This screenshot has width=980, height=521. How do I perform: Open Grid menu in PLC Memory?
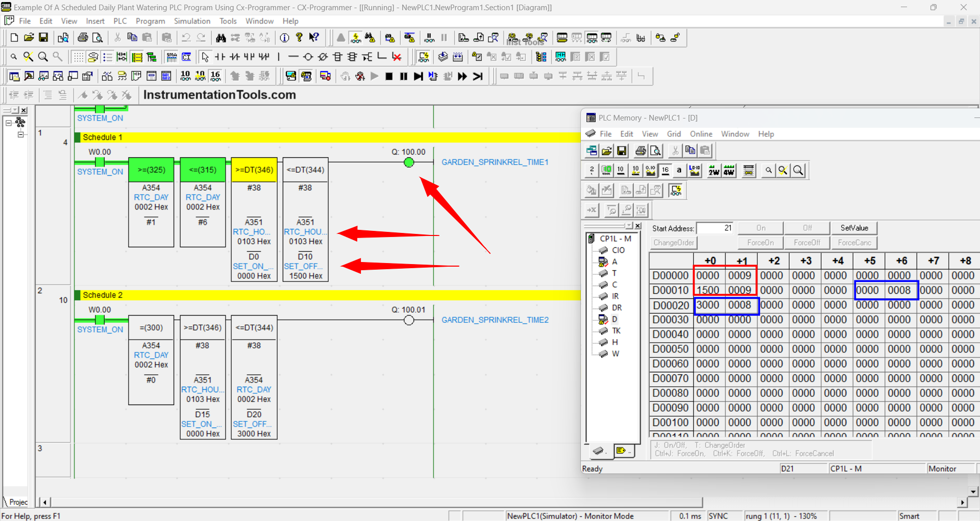[674, 134]
